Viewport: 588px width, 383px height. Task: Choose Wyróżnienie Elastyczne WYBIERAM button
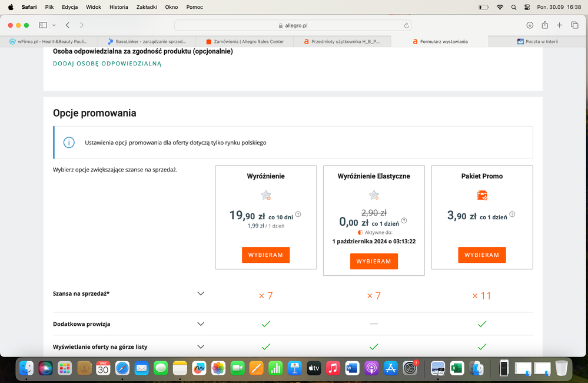[374, 262]
